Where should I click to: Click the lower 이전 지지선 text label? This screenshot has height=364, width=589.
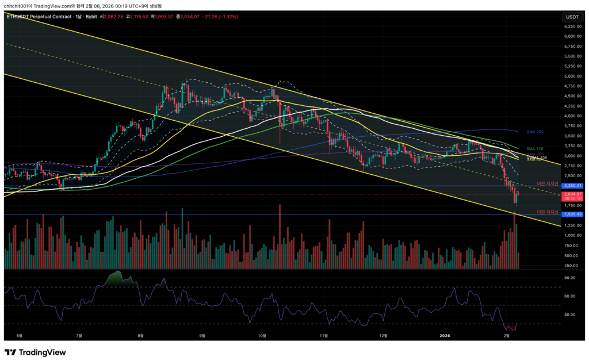tap(547, 211)
